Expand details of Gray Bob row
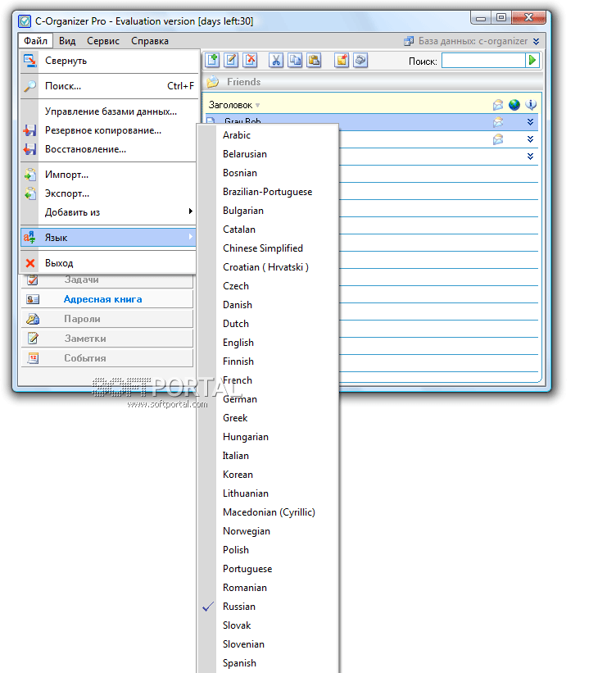This screenshot has width=616, height=673. click(530, 122)
